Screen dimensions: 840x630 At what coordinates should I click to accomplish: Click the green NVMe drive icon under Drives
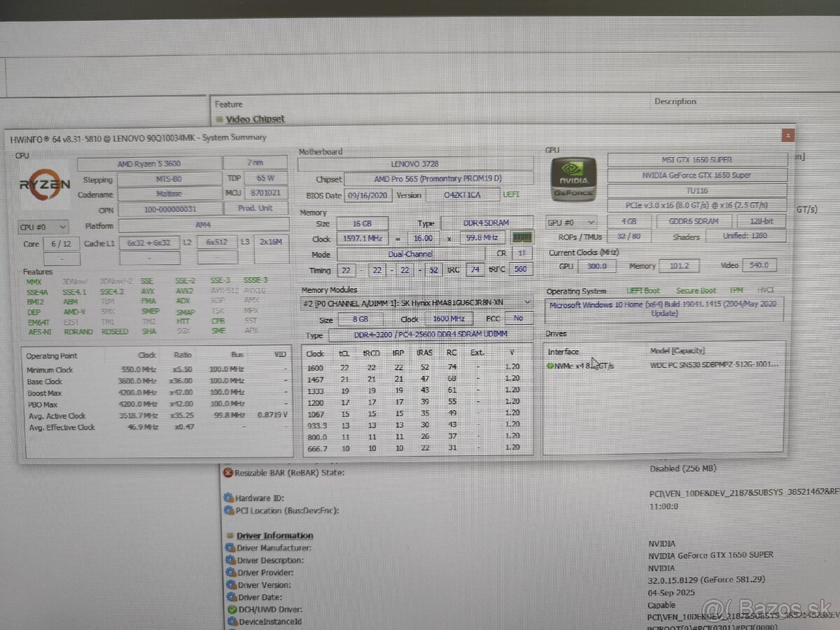[550, 365]
